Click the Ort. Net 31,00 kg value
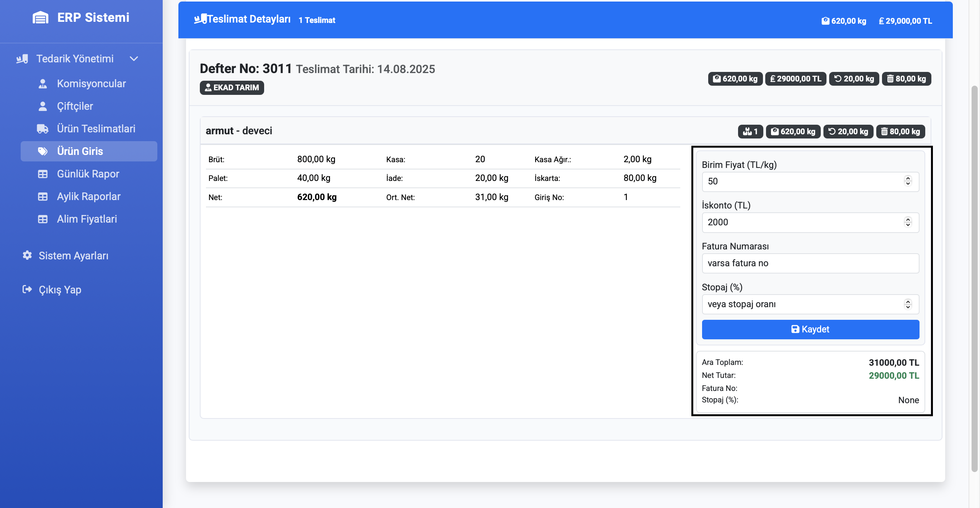980x508 pixels. click(x=492, y=197)
